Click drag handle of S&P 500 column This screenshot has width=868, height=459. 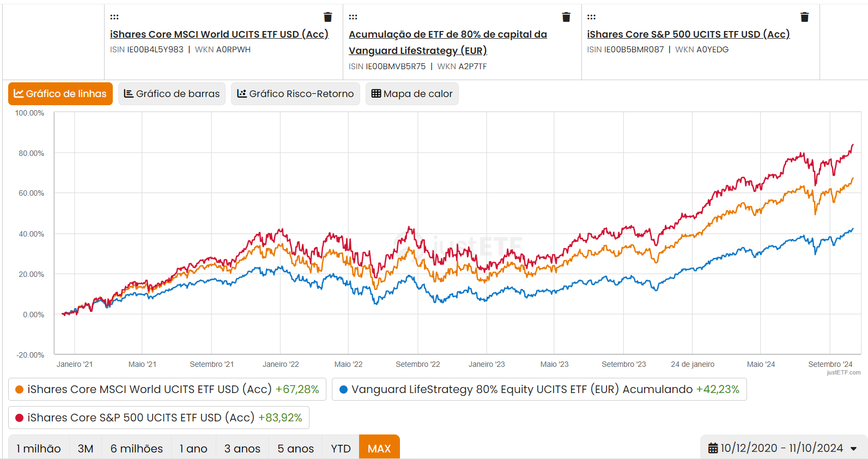tap(591, 17)
